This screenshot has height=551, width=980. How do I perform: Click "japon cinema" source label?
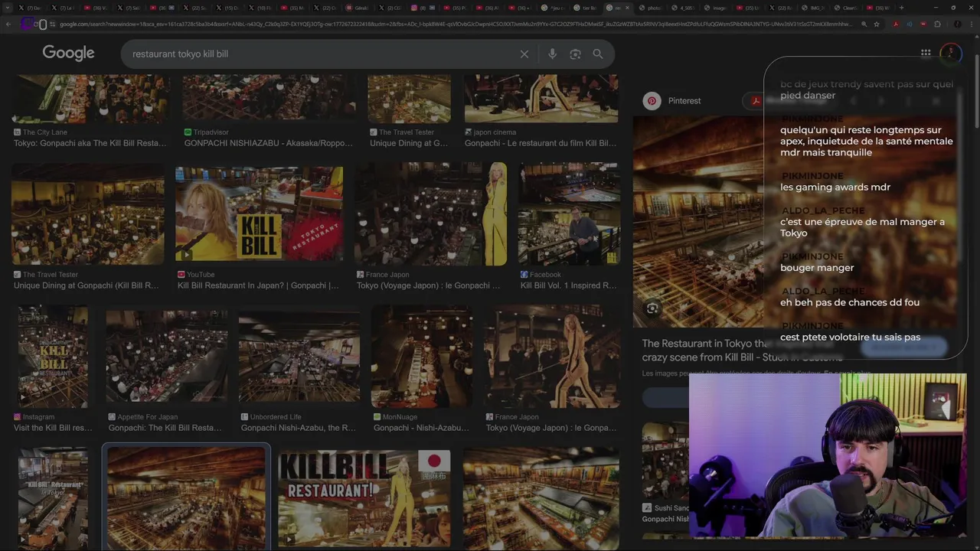tap(495, 132)
